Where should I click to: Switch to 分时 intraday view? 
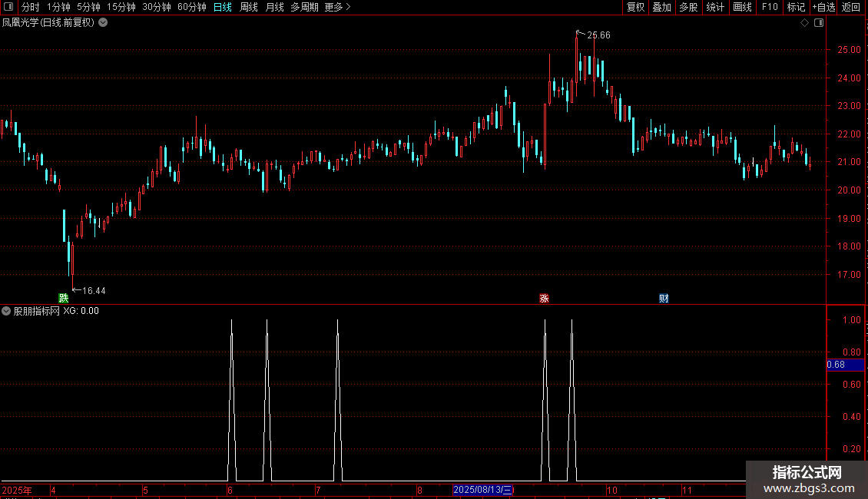31,7
